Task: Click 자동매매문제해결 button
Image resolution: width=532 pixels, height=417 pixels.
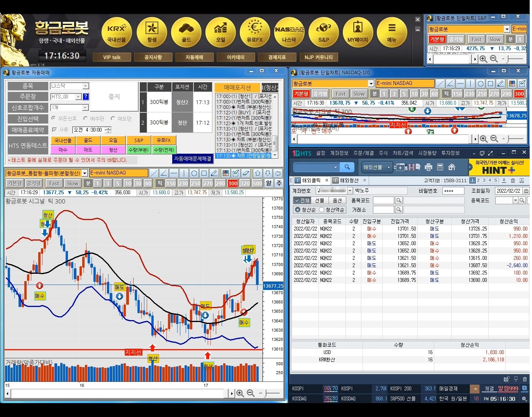Action: [193, 159]
